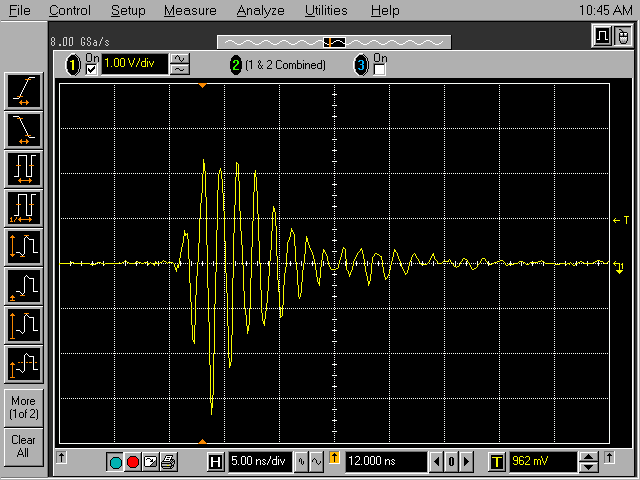Click the printer icon
The width and height of the screenshot is (640, 480).
click(168, 462)
